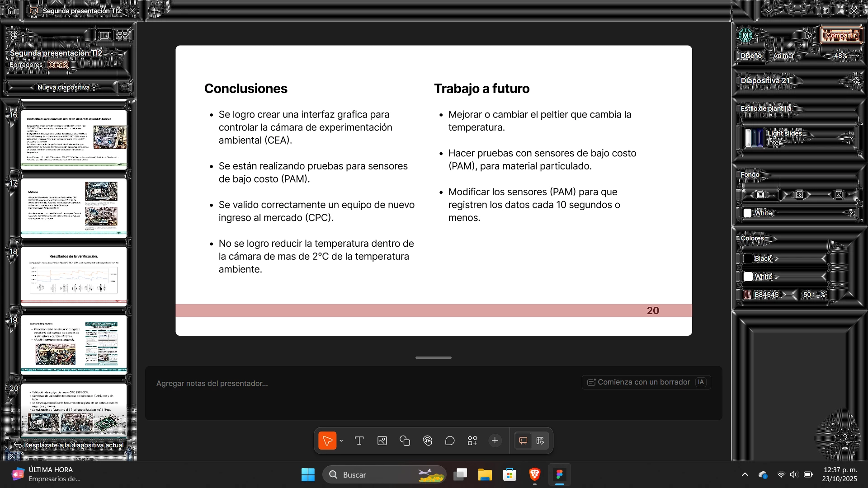Click the plus more-tools button
Viewport: 868px width, 488px height.
(495, 441)
